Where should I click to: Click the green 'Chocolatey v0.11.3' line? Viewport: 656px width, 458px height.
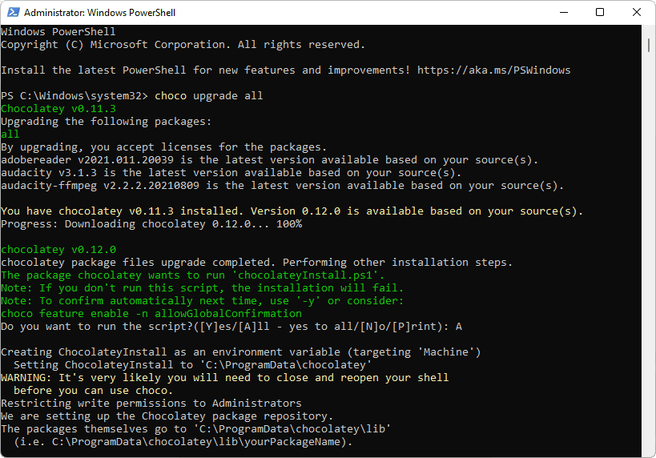pos(59,109)
